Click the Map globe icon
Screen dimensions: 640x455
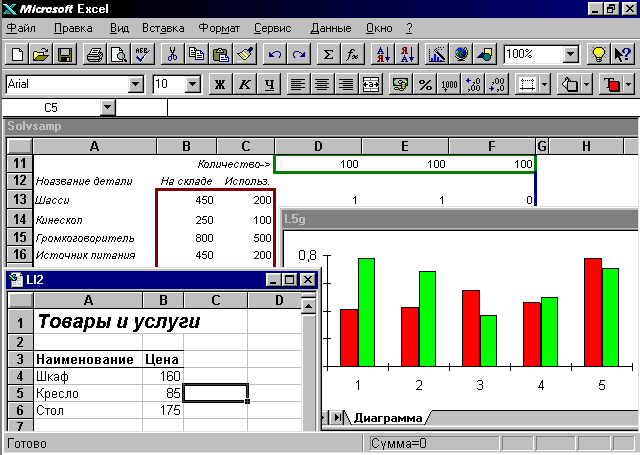click(461, 54)
